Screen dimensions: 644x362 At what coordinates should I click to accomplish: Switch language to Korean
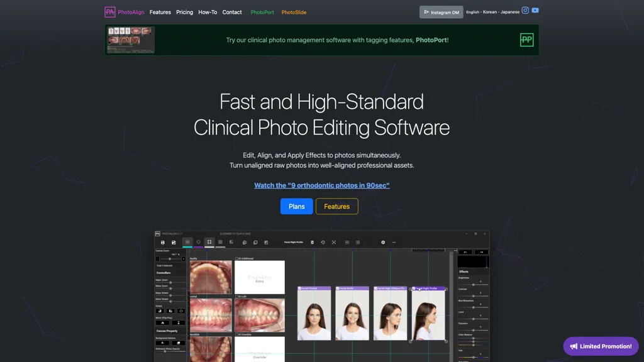click(x=489, y=12)
